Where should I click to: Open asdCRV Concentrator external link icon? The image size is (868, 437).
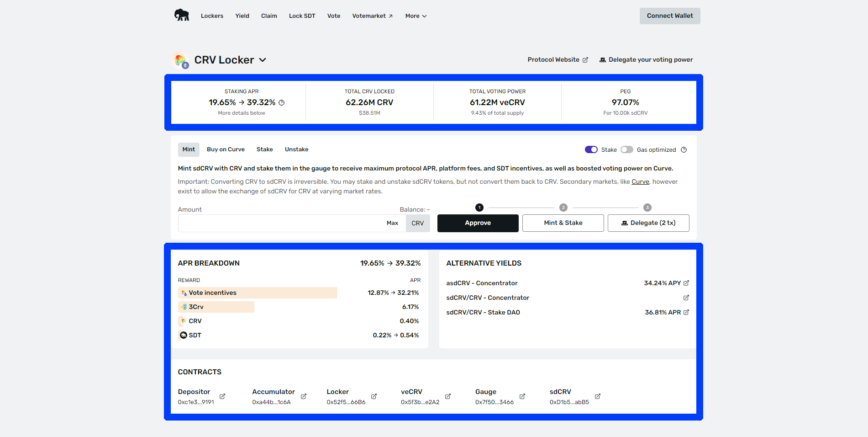[x=686, y=283]
